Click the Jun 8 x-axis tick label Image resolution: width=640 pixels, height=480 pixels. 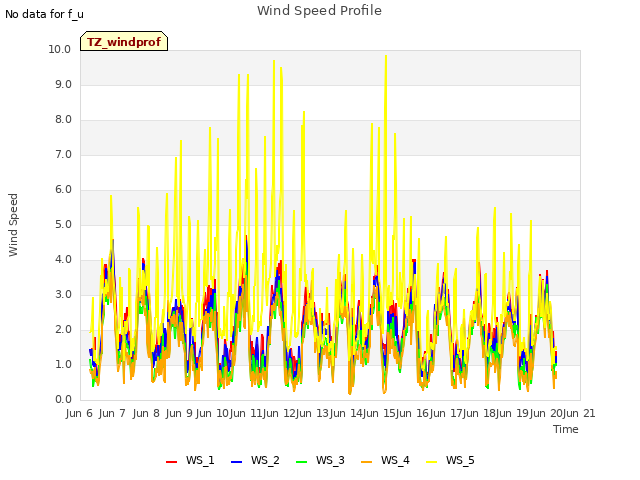(x=146, y=413)
